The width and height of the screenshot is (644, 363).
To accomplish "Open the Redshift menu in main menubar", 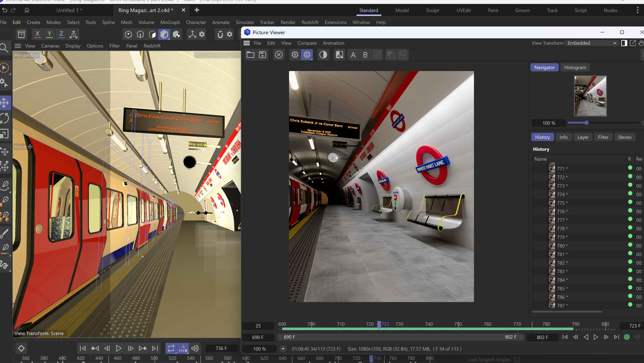I will (x=310, y=22).
